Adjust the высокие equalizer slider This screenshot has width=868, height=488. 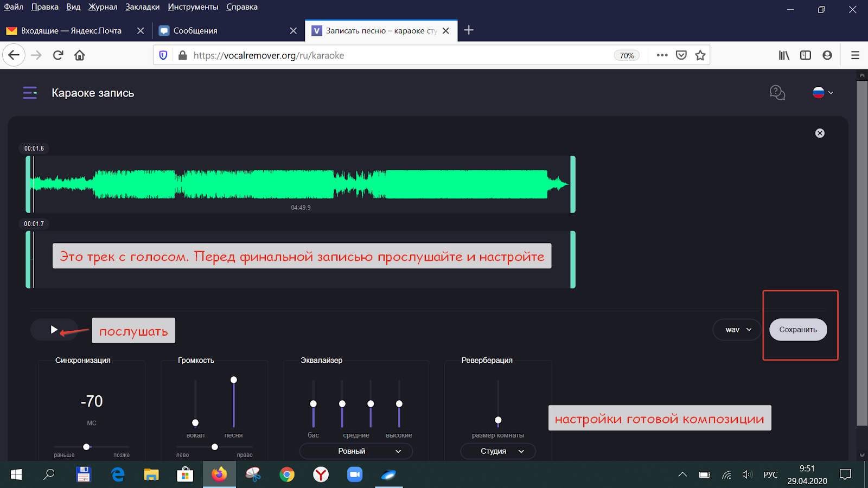click(399, 403)
